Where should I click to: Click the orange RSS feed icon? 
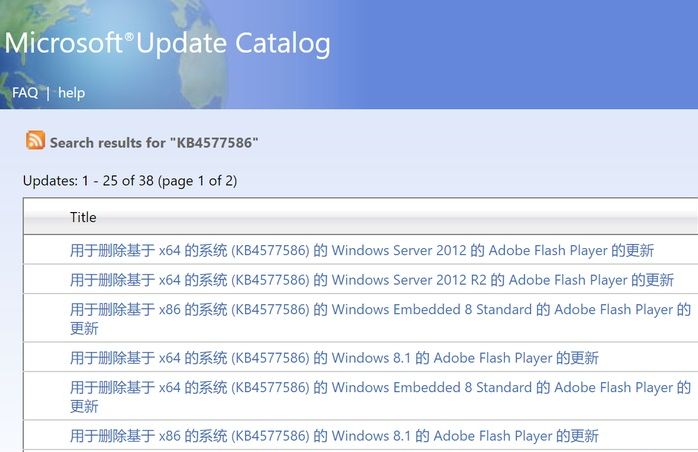pos(36,141)
